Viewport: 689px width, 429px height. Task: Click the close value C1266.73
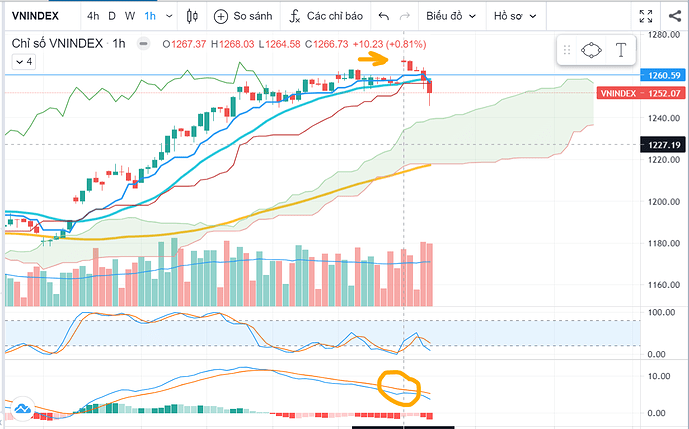pos(326,44)
